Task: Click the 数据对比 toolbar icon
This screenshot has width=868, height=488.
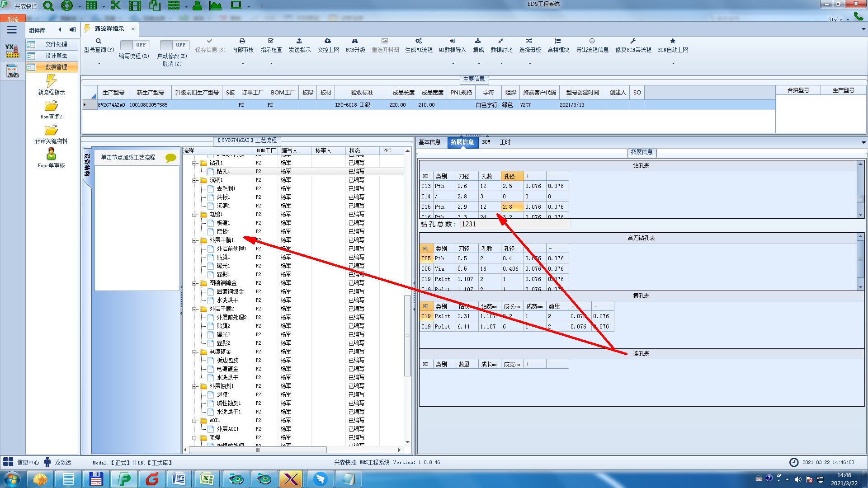Action: 501,41
